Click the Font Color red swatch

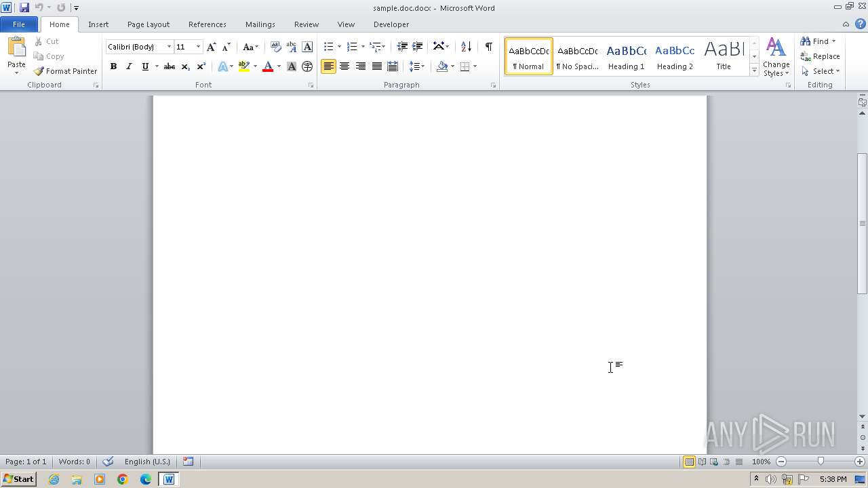tap(268, 66)
